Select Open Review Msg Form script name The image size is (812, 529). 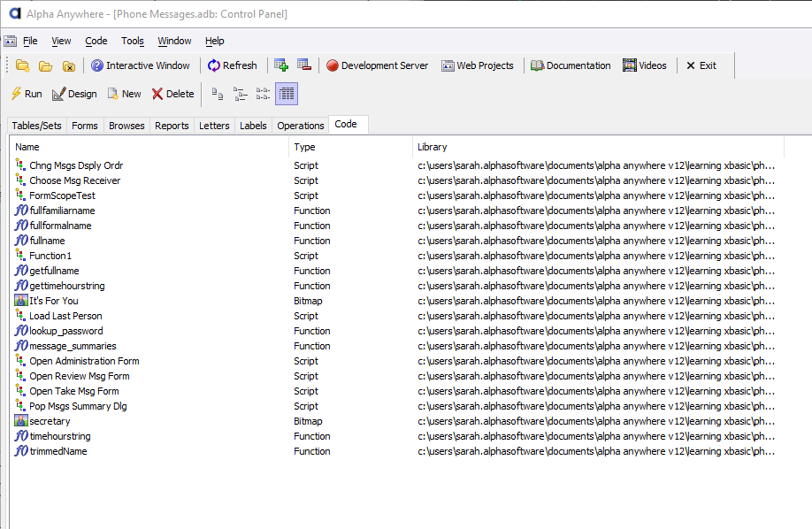(80, 376)
